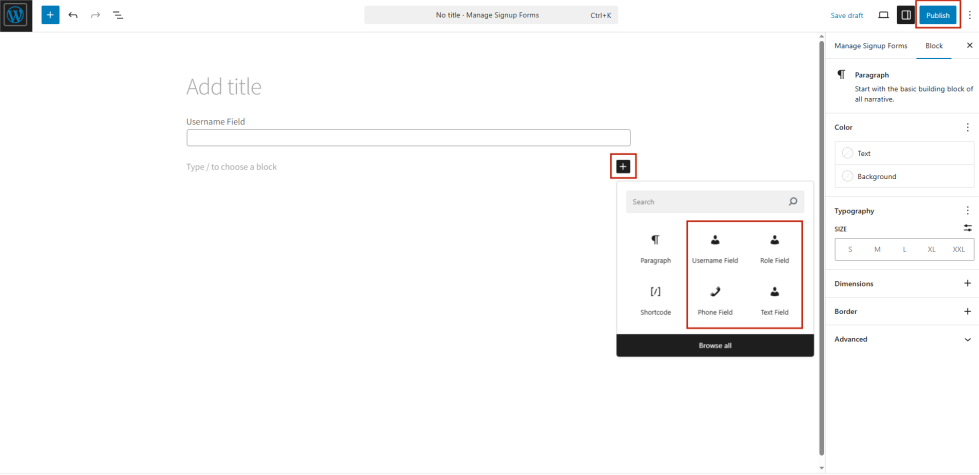This screenshot has width=979, height=475.
Task: Select font size L
Action: (904, 249)
